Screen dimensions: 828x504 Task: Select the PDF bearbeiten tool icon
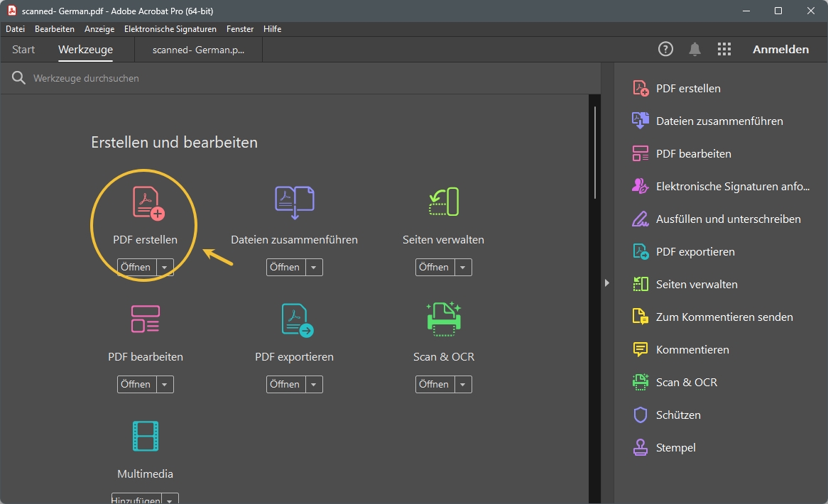coord(145,319)
